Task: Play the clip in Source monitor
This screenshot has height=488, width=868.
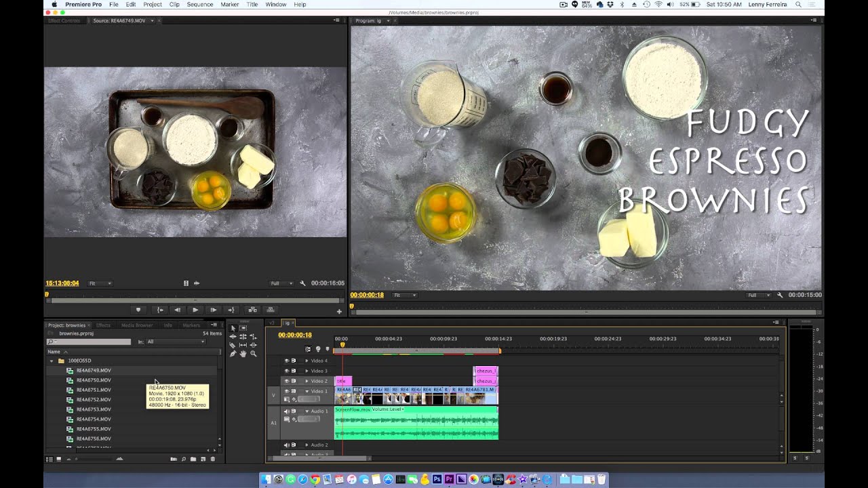Action: pyautogui.click(x=195, y=310)
